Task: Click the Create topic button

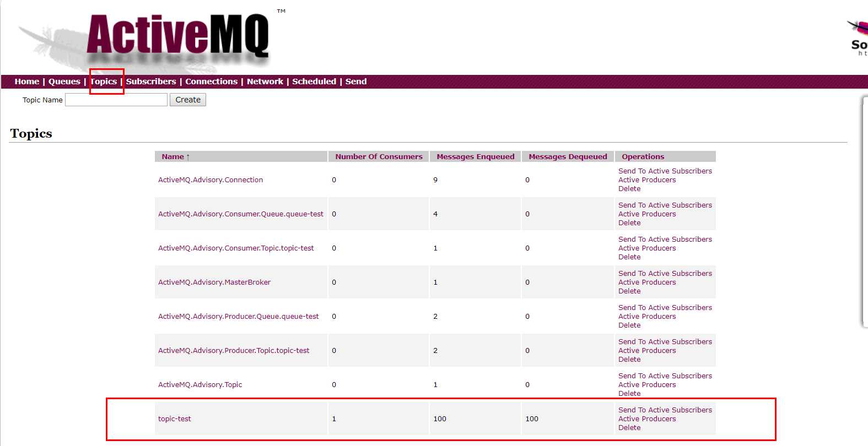Action: (x=188, y=100)
